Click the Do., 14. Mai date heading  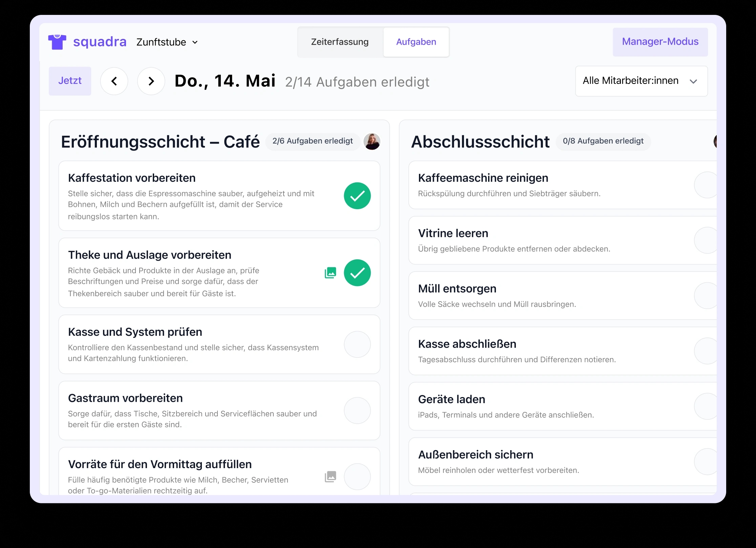tap(225, 81)
